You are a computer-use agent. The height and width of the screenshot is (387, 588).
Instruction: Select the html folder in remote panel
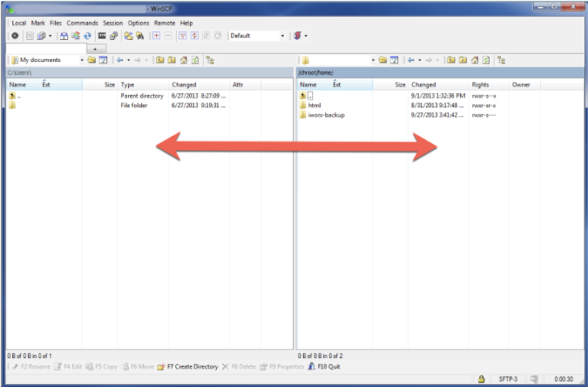coord(314,106)
